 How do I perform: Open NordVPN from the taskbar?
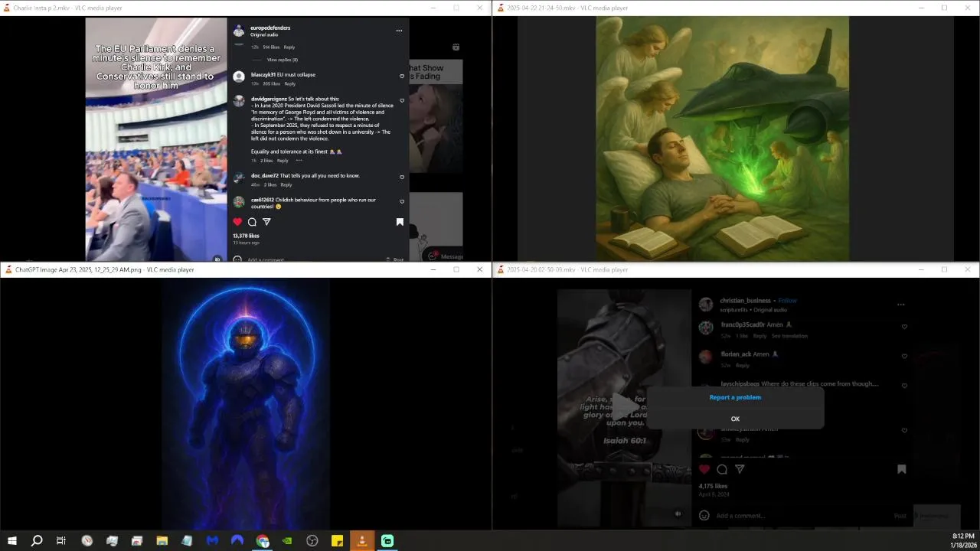point(237,541)
